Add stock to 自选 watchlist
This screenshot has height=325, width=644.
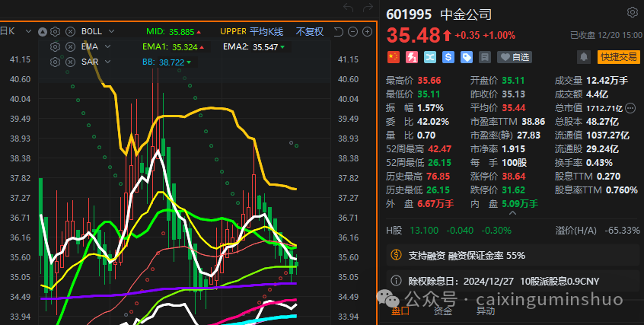coord(515,57)
